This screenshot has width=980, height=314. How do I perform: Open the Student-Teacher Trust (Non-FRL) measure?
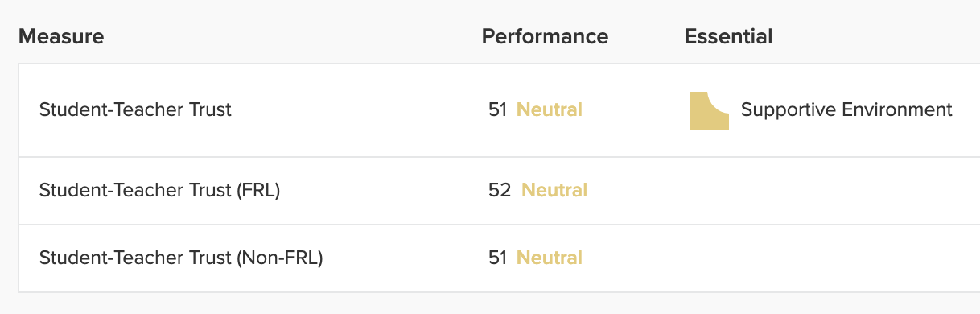click(181, 258)
